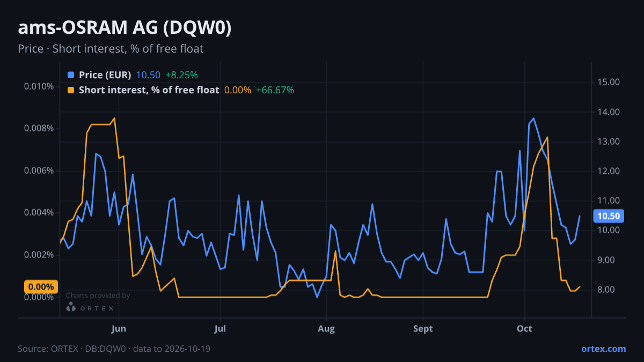Viewport: 644px width, 362px height.
Task: Click the 0.008% left axis label
Action: click(39, 128)
